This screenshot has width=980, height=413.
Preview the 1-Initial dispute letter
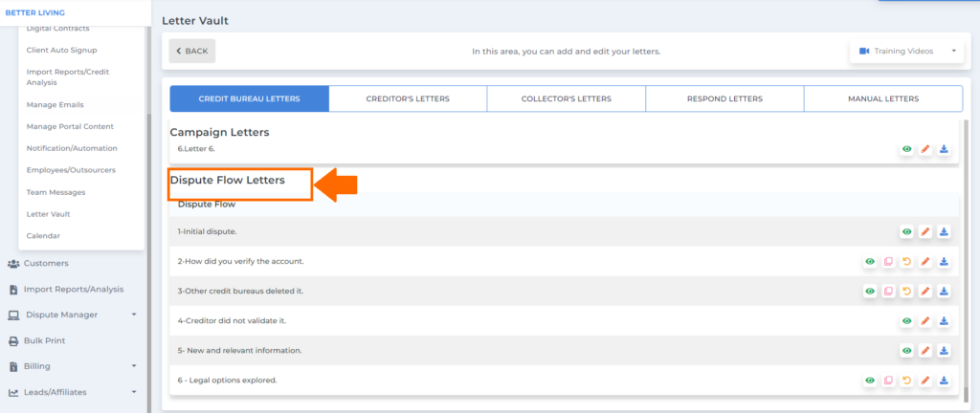(907, 232)
